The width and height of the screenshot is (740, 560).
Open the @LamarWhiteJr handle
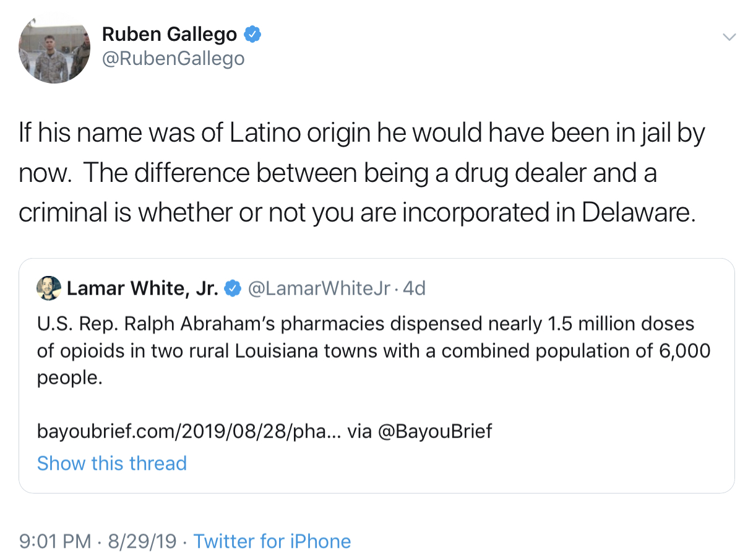[319, 288]
